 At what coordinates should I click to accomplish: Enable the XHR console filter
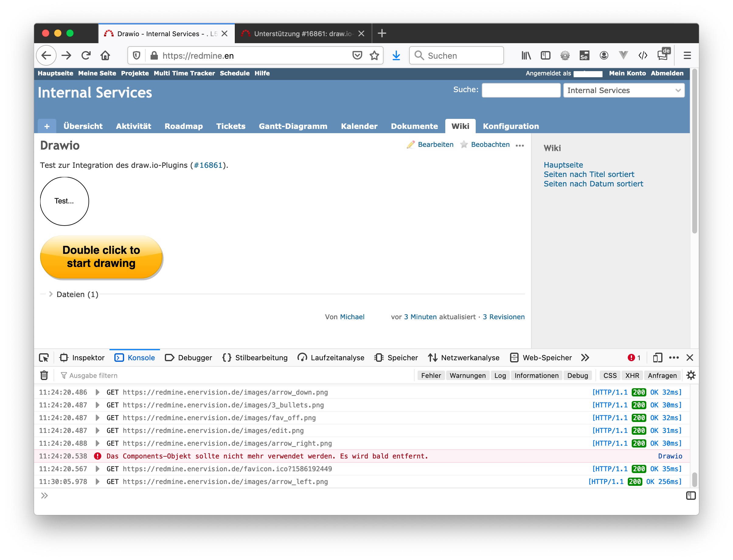click(632, 375)
